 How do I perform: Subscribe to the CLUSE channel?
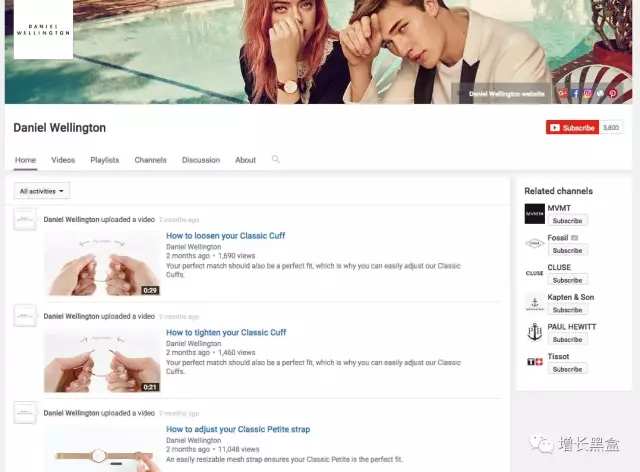pyautogui.click(x=567, y=280)
